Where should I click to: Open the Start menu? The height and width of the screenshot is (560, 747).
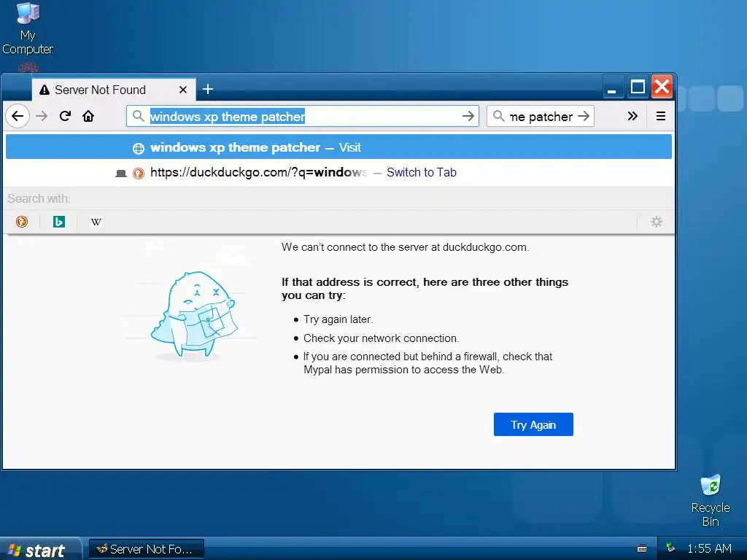(x=40, y=549)
